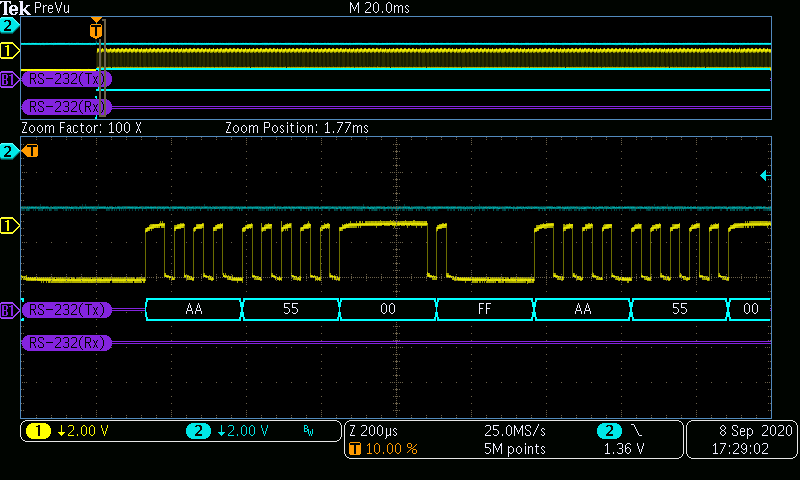Viewport: 800px width, 480px height.
Task: Open the Zoom Factor 100 X readout
Action: point(82,129)
